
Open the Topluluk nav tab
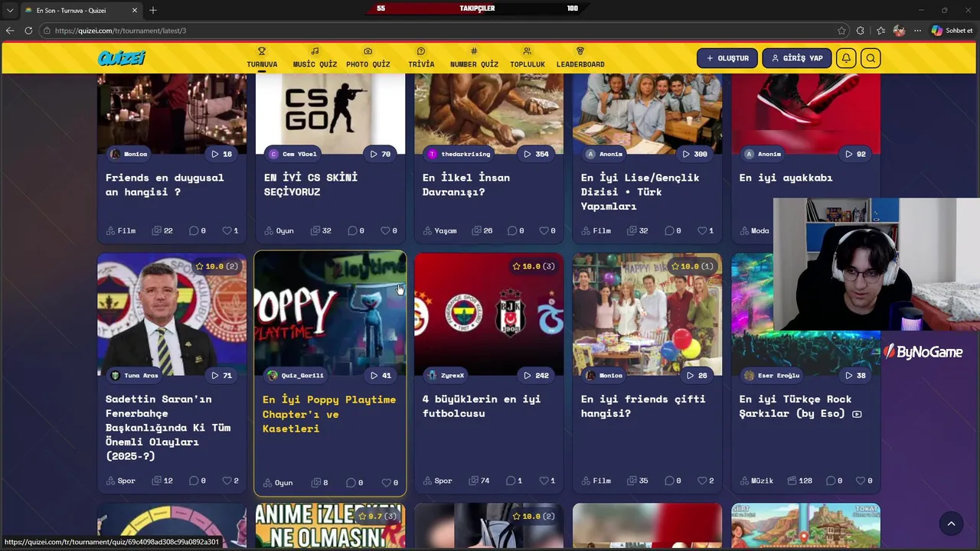tap(528, 58)
